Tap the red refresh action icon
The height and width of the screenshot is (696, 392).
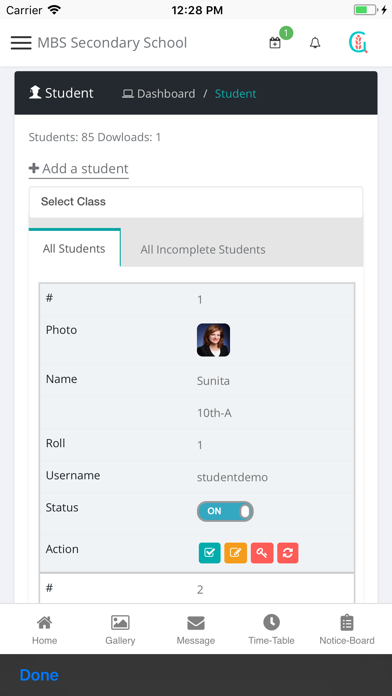288,553
